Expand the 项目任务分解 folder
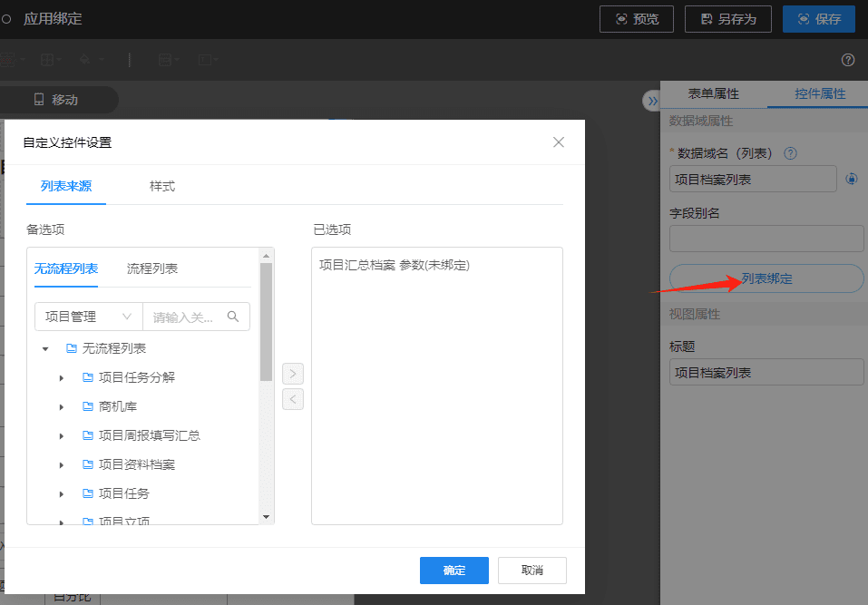Image resolution: width=868 pixels, height=605 pixels. point(62,378)
